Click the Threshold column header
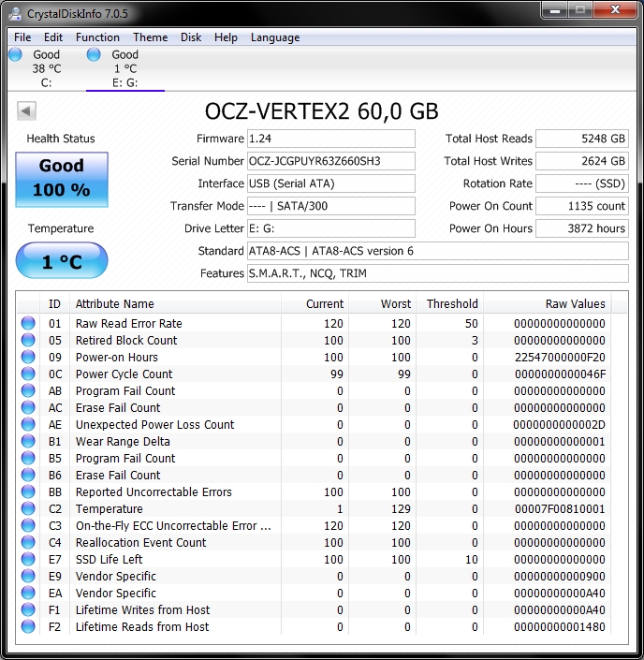The height and width of the screenshot is (660, 644). pyautogui.click(x=449, y=304)
